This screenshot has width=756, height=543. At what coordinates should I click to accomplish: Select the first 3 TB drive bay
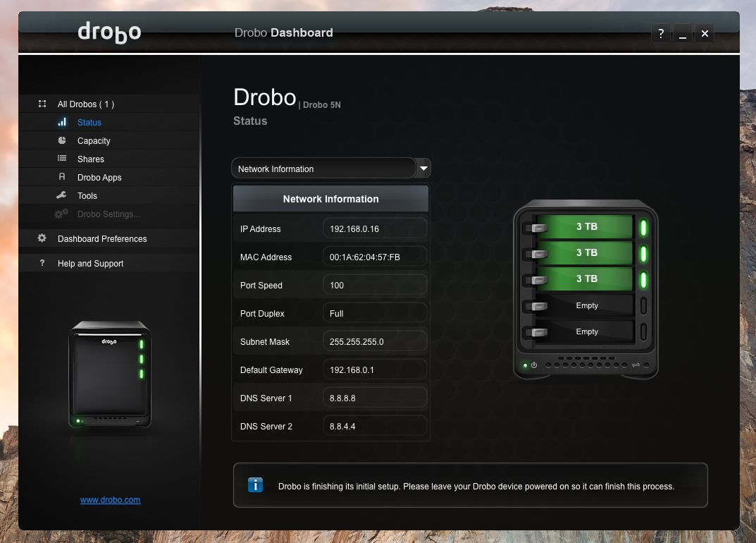click(586, 227)
